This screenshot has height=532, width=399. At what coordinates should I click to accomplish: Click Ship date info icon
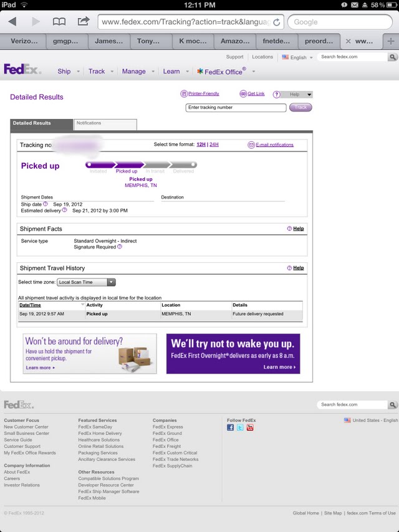(46, 204)
